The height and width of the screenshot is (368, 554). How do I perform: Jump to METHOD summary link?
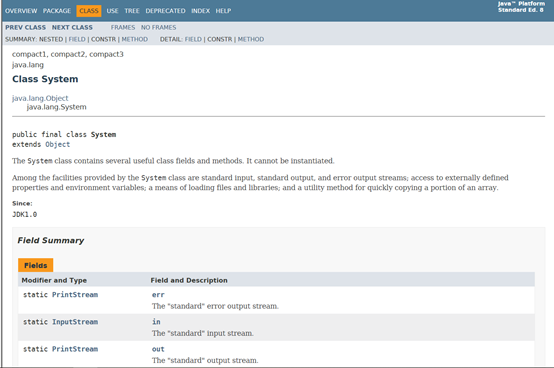[135, 39]
